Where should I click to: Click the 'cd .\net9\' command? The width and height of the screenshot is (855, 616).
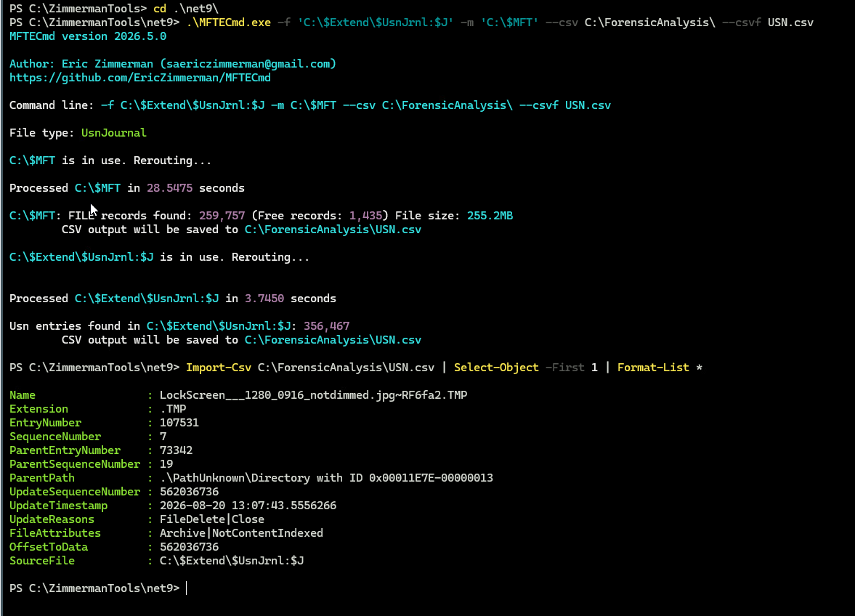pyautogui.click(x=186, y=8)
